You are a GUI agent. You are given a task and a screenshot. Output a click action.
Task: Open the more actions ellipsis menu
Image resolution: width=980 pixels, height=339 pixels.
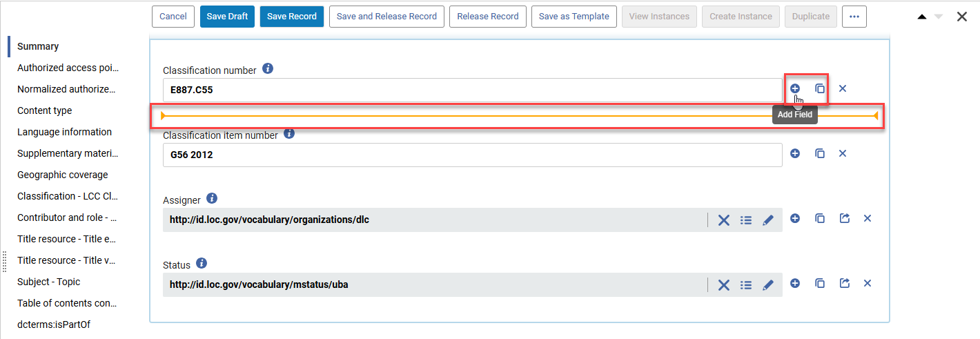(x=854, y=17)
